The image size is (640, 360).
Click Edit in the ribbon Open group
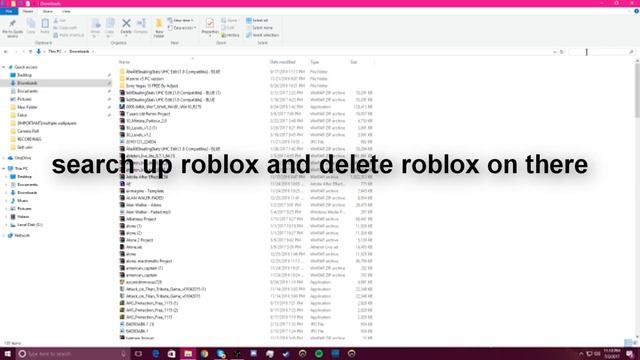(228, 28)
